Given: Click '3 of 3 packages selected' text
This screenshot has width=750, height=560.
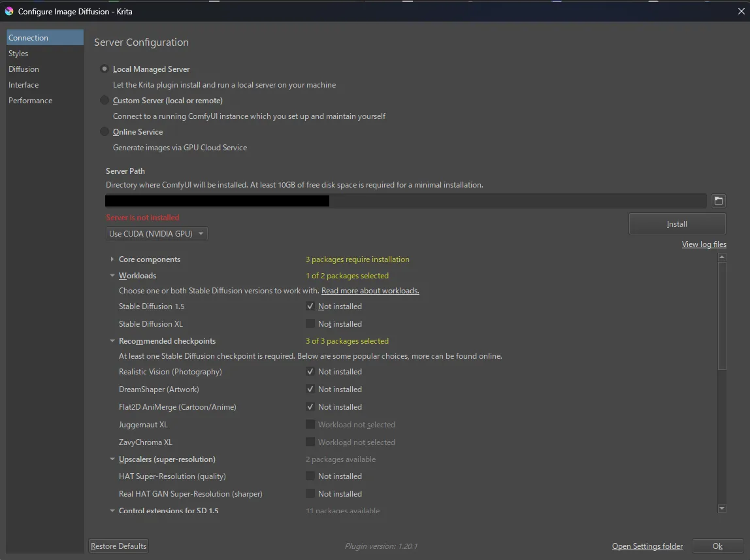Looking at the screenshot, I should (348, 341).
